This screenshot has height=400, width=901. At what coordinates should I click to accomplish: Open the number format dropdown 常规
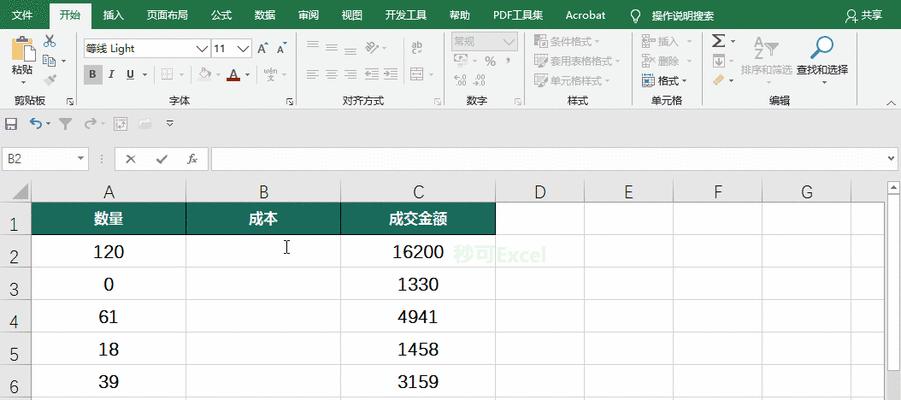(x=510, y=41)
